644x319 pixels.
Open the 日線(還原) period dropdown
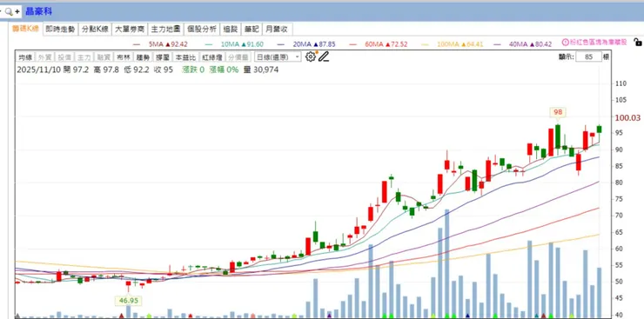[x=278, y=57]
